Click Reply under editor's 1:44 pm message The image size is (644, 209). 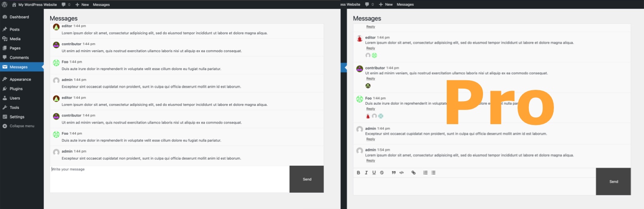point(370,48)
